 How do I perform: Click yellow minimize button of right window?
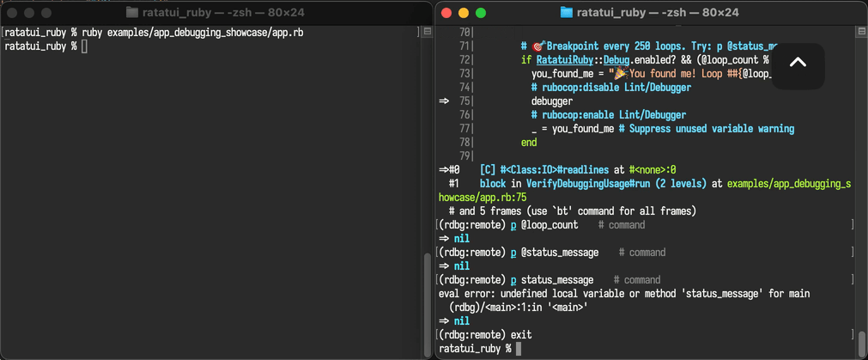click(x=464, y=13)
